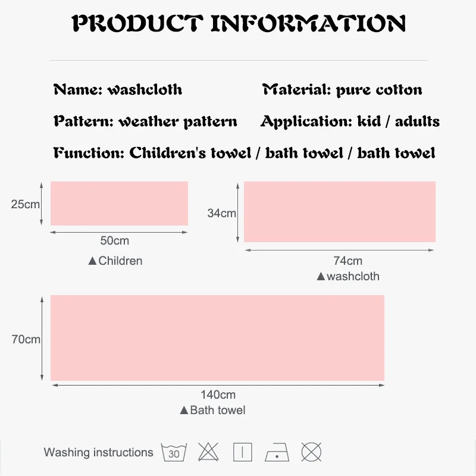Click the Name: washcloth text
This screenshot has width=476, height=476.
[118, 90]
